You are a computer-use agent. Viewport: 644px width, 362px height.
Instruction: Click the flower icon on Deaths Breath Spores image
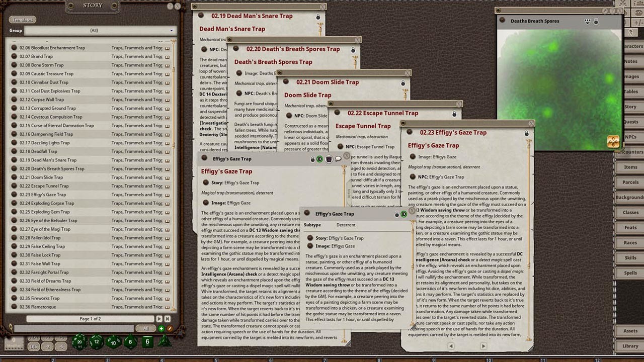pyautogui.click(x=614, y=142)
